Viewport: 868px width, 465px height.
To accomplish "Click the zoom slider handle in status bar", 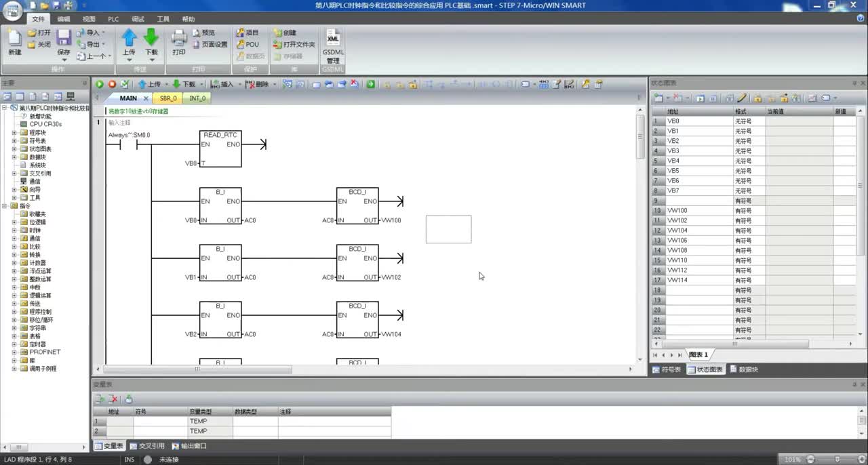I will coord(837,460).
